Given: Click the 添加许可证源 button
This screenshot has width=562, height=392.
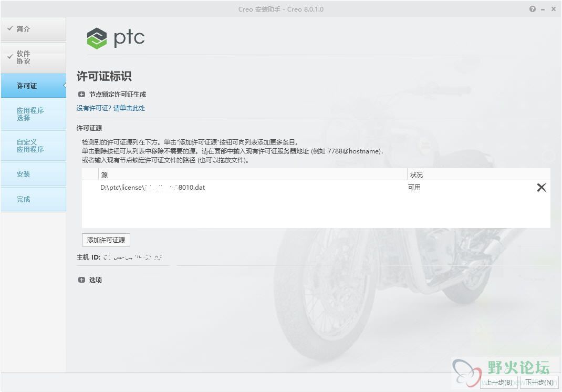Looking at the screenshot, I should [106, 240].
